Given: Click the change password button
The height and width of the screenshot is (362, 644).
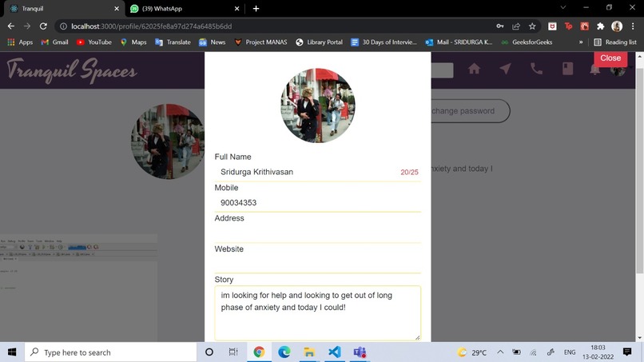Looking at the screenshot, I should point(463,111).
